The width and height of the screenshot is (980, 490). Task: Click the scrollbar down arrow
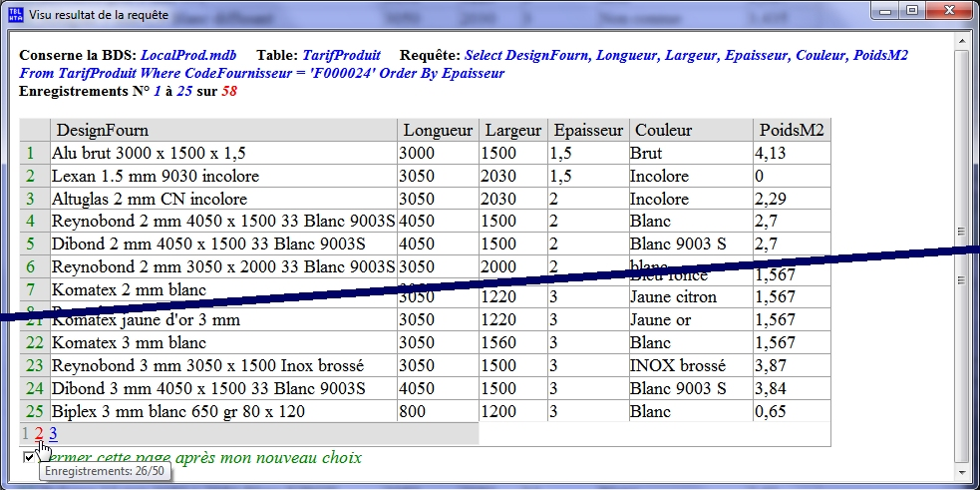pyautogui.click(x=962, y=472)
